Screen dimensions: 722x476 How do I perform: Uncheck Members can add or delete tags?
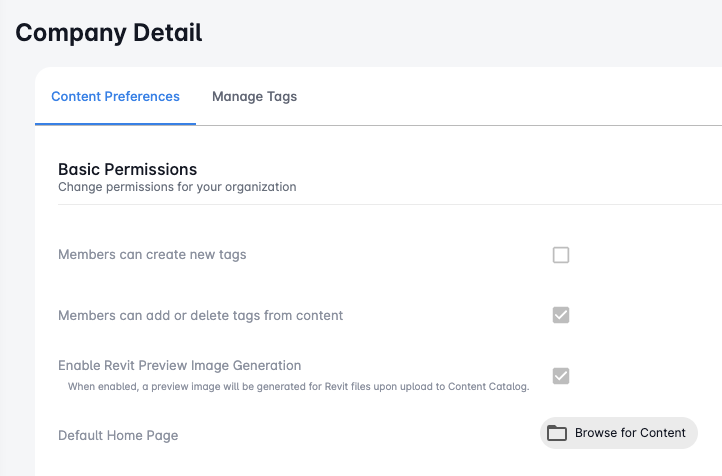561,315
